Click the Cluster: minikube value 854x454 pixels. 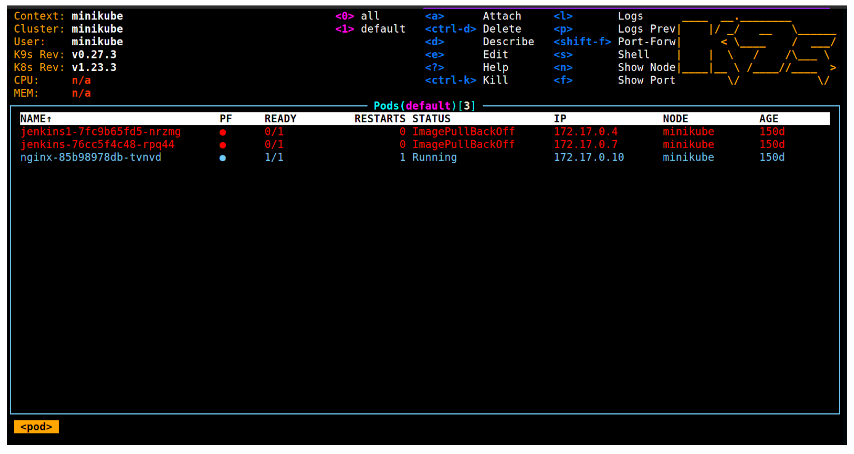tap(97, 29)
